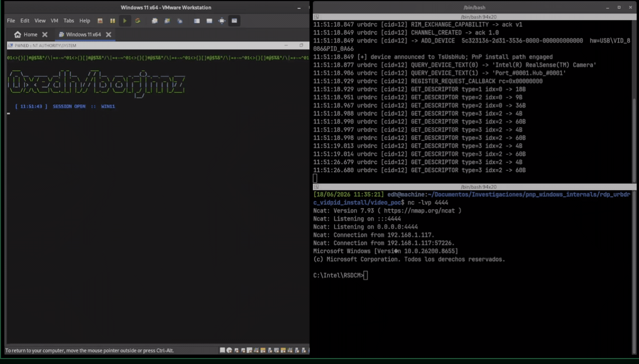The width and height of the screenshot is (639, 364).
Task: Click the hard disk status bar icon
Action: (223, 351)
